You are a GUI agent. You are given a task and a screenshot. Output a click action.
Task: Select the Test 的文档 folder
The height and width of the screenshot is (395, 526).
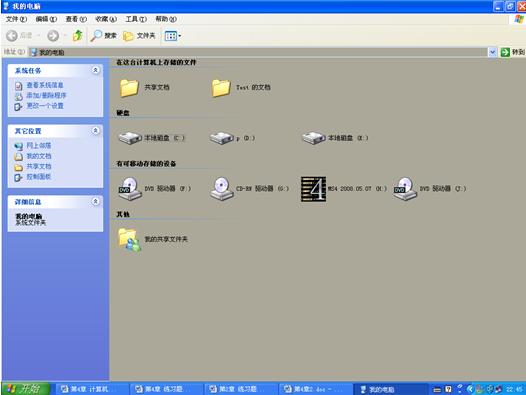221,88
